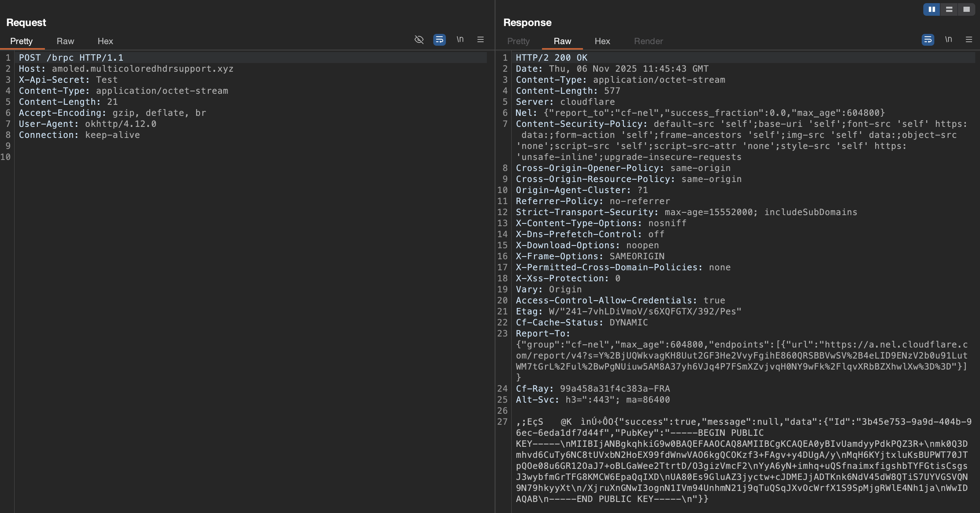Screen dimensions: 980x513
Task: Show \n line endings in the Request panel
Action: coord(460,40)
